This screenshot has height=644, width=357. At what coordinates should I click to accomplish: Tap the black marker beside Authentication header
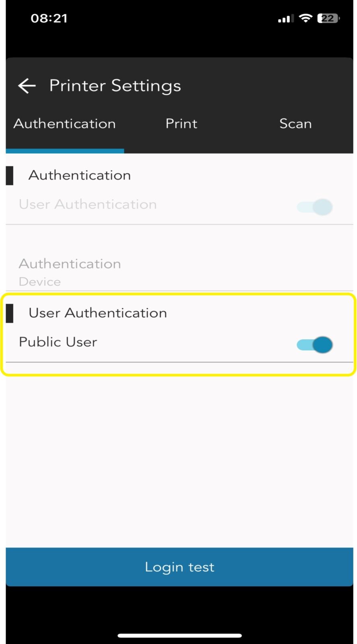[10, 175]
